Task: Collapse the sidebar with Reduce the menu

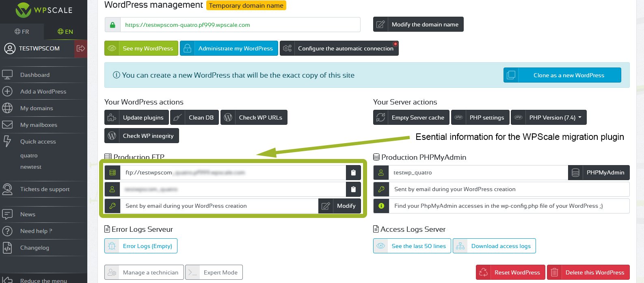Action: pyautogui.click(x=43, y=280)
